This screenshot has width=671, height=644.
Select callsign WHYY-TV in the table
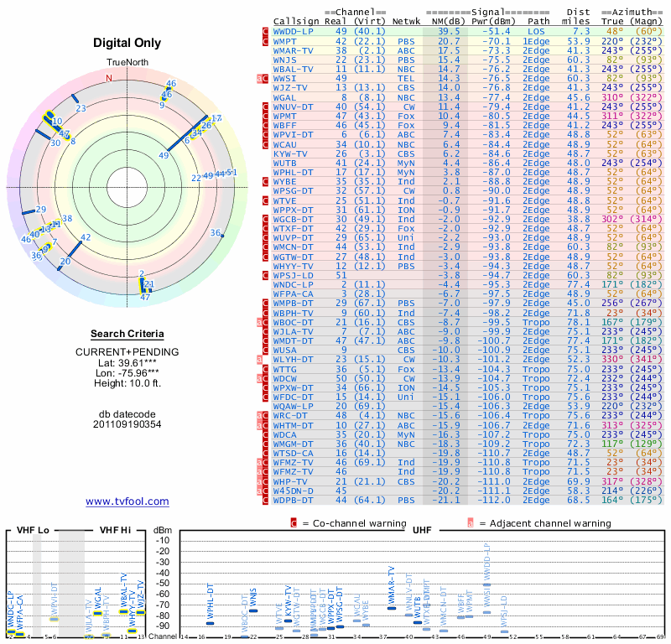pyautogui.click(x=294, y=266)
